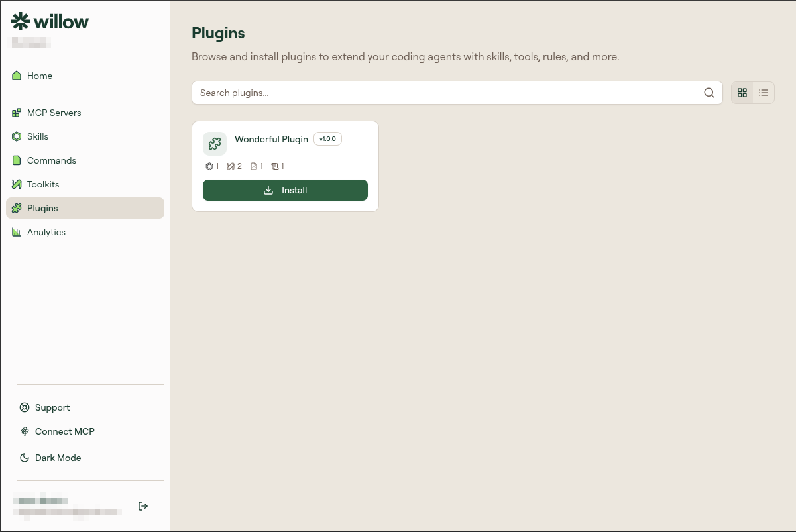Click the v1.0.0 version badge
The width and height of the screenshot is (796, 532).
327,139
